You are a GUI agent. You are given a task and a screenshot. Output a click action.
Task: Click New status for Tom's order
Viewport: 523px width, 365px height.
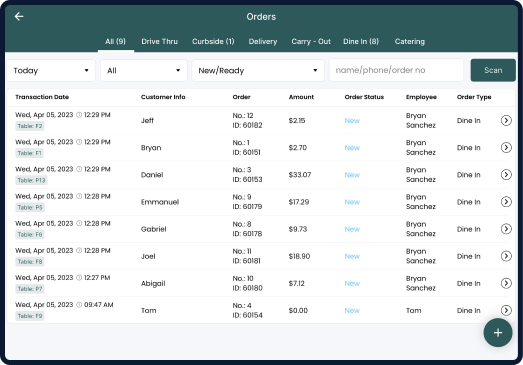pos(352,311)
